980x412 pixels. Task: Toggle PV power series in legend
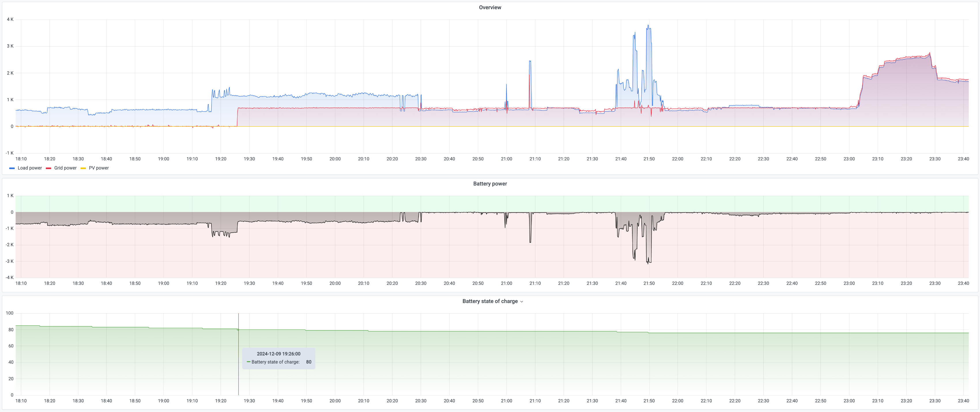(x=99, y=168)
